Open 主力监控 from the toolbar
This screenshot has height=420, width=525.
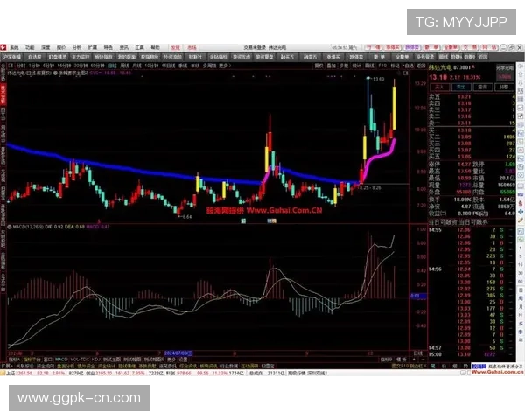pyautogui.click(x=80, y=57)
